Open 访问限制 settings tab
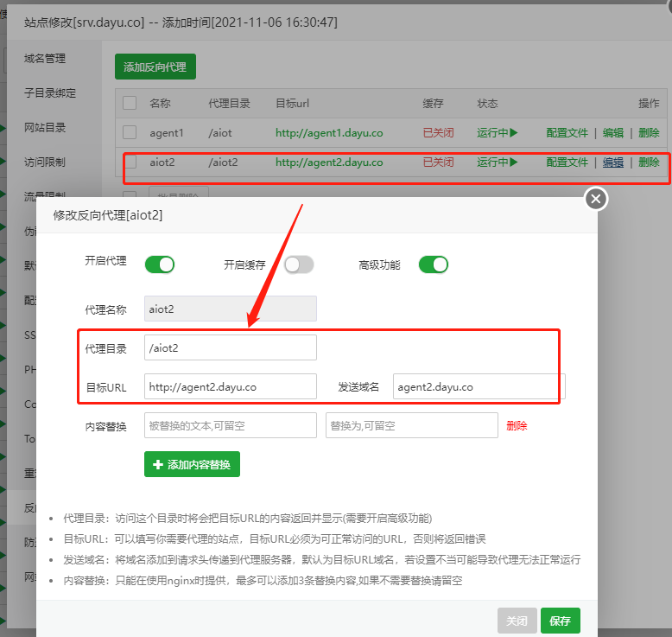This screenshot has width=672, height=637. pyautogui.click(x=45, y=162)
